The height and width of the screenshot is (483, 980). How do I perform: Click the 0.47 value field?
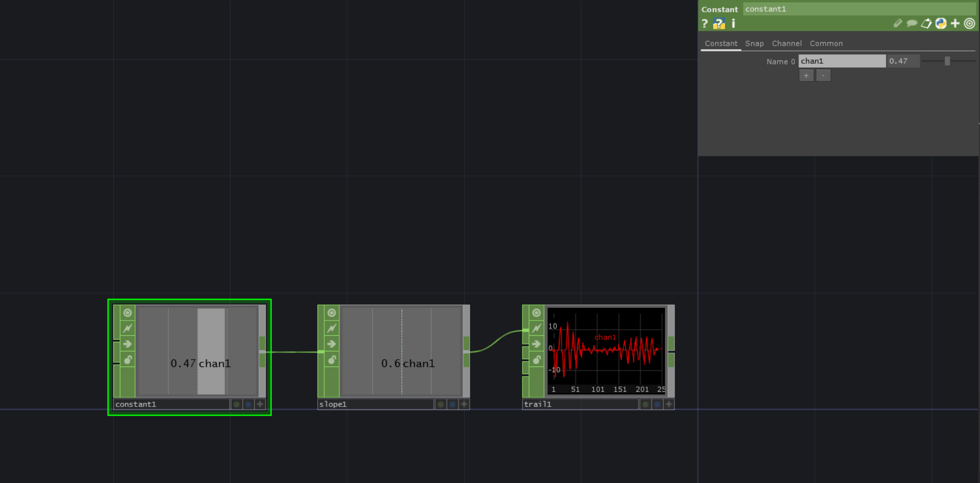pos(903,61)
